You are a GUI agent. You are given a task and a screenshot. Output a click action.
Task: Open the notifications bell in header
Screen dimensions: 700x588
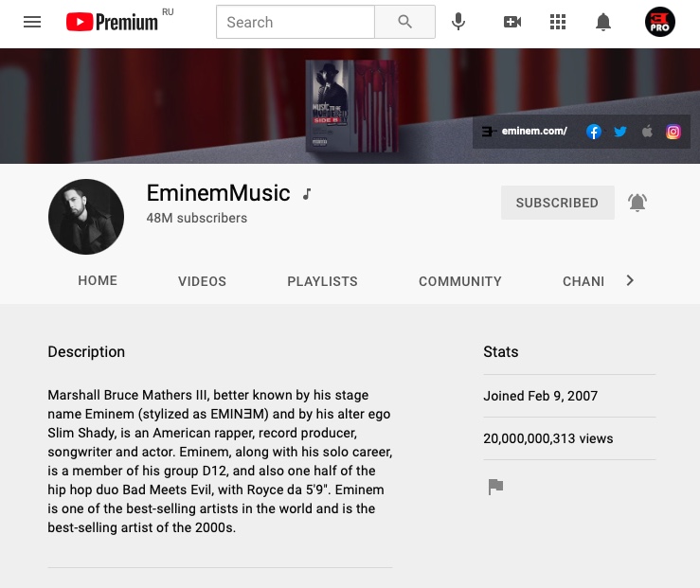603,22
